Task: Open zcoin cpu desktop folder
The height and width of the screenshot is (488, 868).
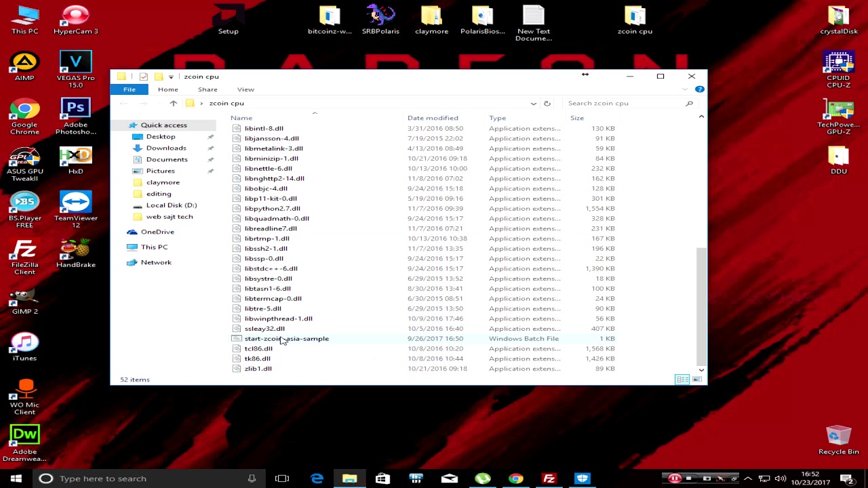Action: [635, 20]
